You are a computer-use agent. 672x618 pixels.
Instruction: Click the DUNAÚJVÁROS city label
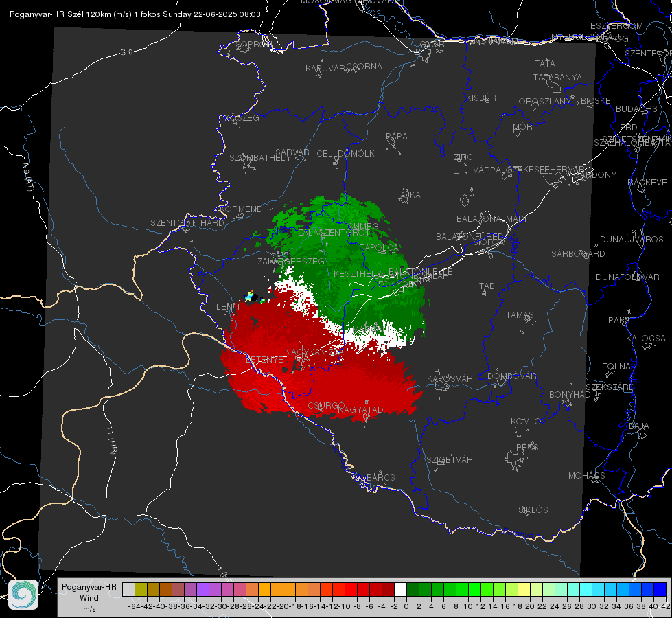(x=632, y=240)
